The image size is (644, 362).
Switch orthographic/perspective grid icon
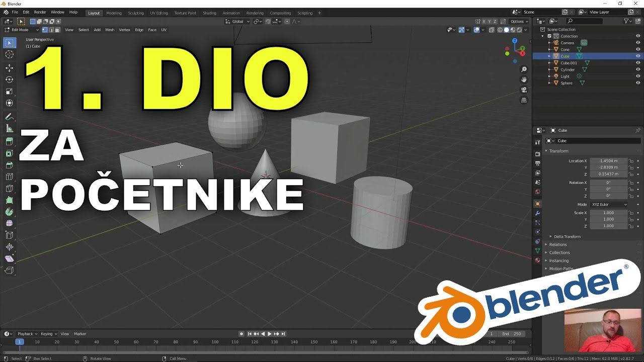(x=524, y=100)
